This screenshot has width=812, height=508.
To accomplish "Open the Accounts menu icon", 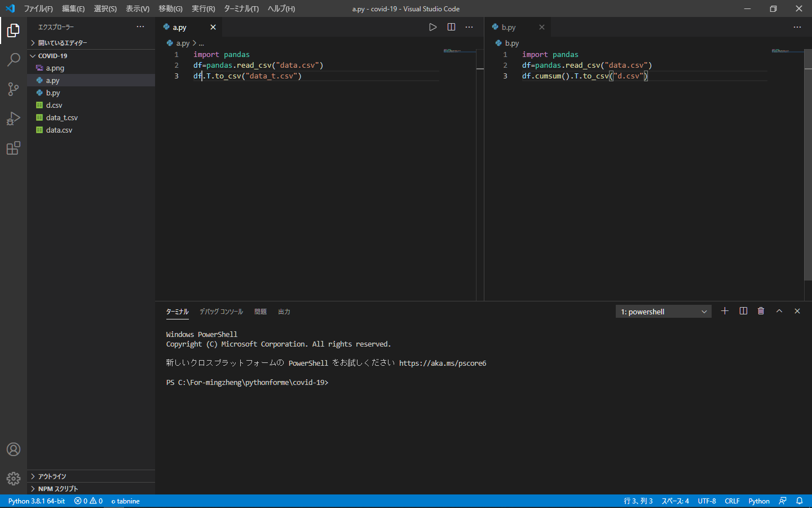I will pos(14,449).
